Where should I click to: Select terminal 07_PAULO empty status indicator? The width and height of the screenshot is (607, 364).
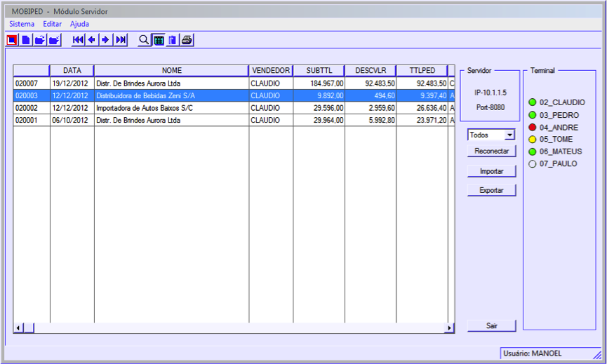click(x=533, y=164)
